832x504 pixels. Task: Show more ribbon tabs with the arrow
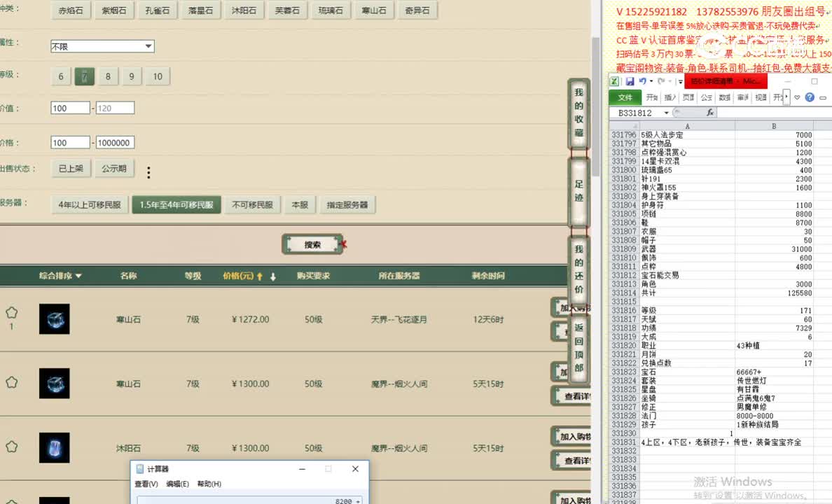(x=786, y=97)
